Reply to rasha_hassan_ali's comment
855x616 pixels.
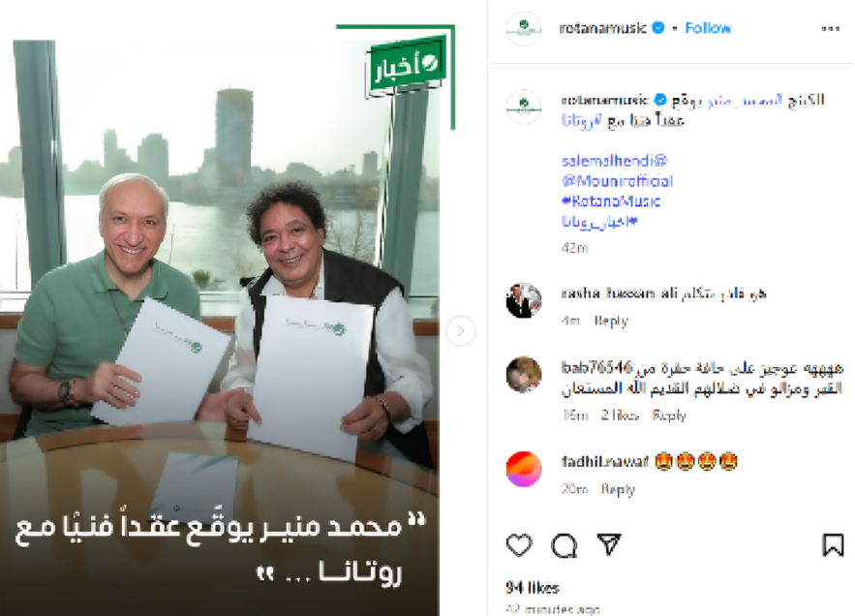coord(611,321)
